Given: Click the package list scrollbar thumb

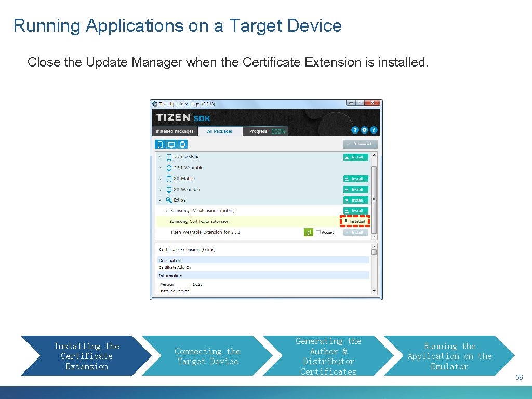Looking at the screenshot, I should click(374, 199).
